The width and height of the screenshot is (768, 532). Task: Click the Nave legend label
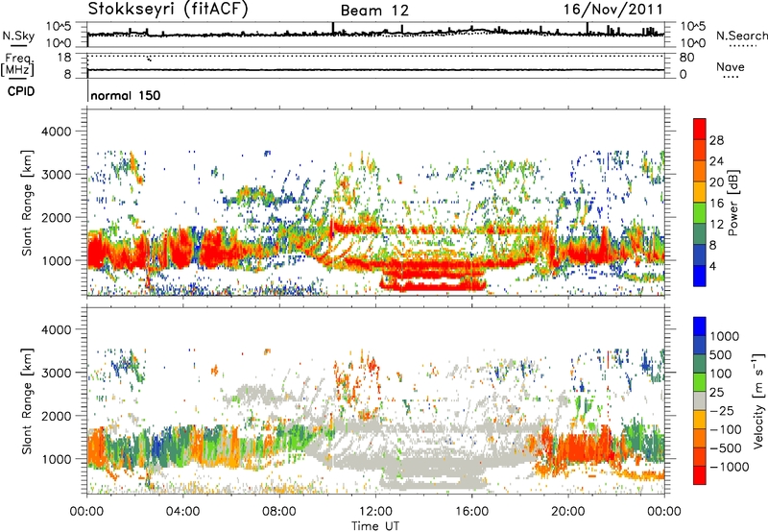[731, 67]
